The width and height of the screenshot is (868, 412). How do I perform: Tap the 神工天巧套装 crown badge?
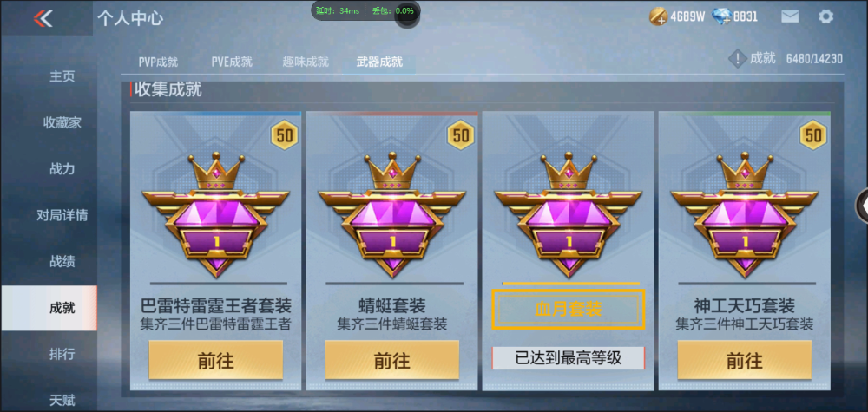(x=745, y=214)
